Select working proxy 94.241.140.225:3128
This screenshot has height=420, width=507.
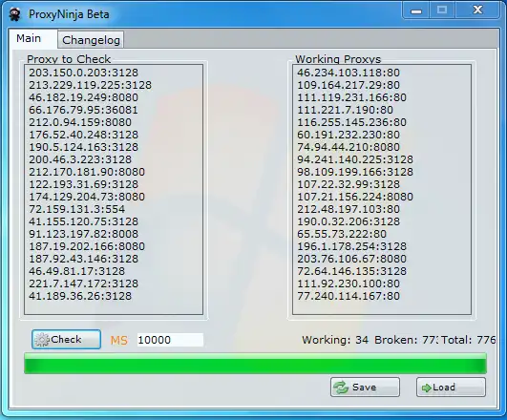355,159
